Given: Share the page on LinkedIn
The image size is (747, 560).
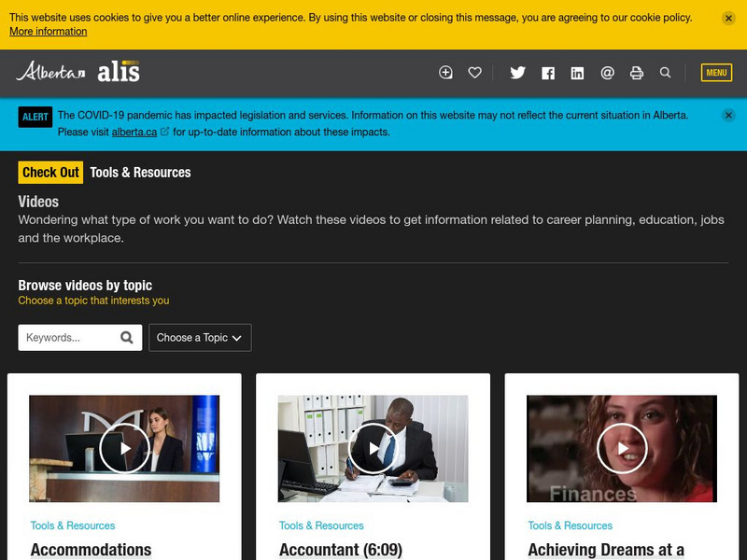Looking at the screenshot, I should click(x=577, y=72).
